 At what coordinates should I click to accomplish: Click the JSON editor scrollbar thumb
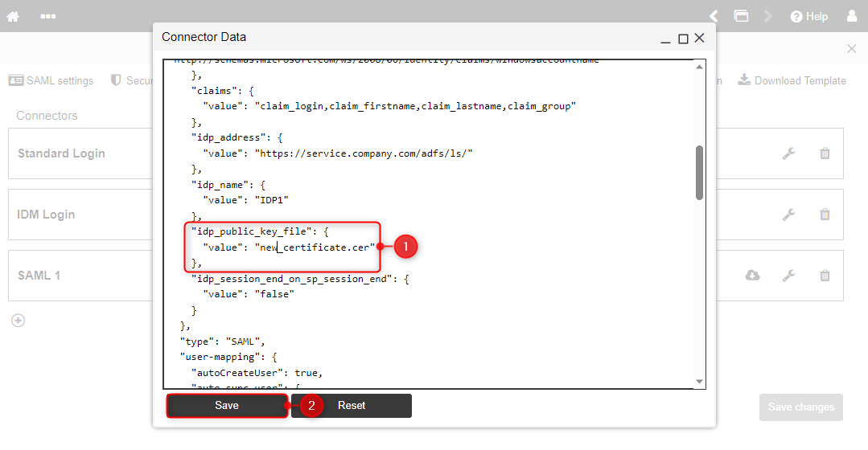[699, 173]
